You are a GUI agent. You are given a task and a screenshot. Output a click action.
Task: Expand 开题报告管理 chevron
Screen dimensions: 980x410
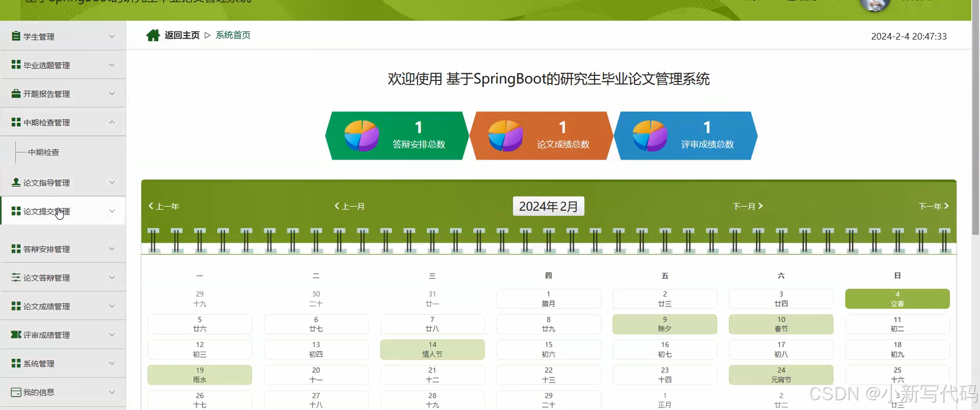(112, 93)
